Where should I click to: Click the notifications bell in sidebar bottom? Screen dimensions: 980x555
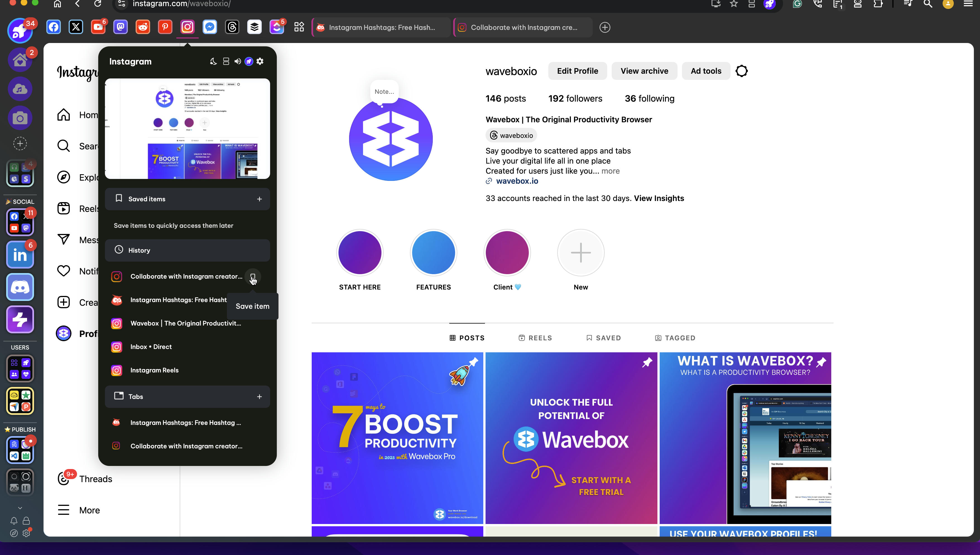click(14, 521)
